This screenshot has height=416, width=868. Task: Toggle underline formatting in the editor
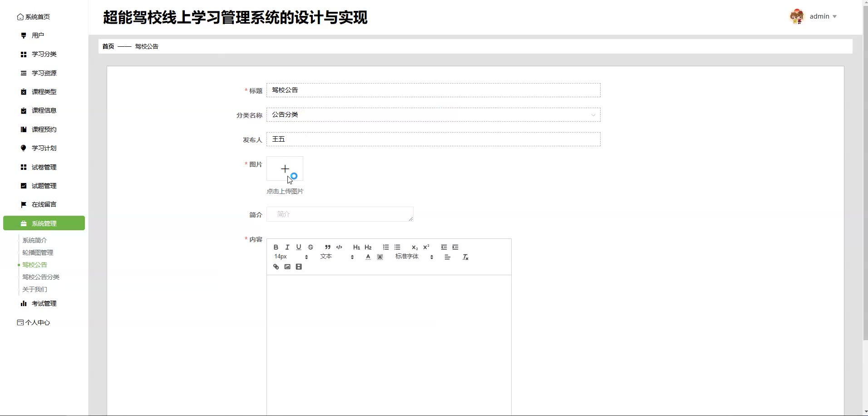299,247
